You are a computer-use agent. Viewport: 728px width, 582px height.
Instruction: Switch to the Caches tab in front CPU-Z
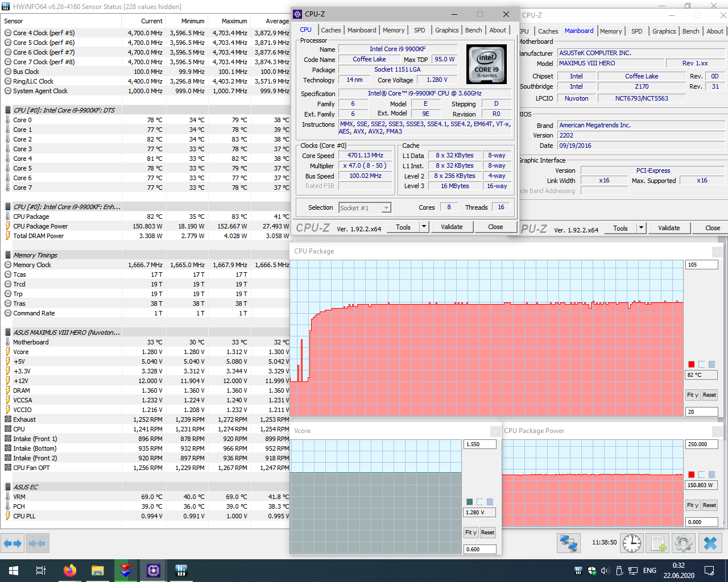[x=330, y=30]
